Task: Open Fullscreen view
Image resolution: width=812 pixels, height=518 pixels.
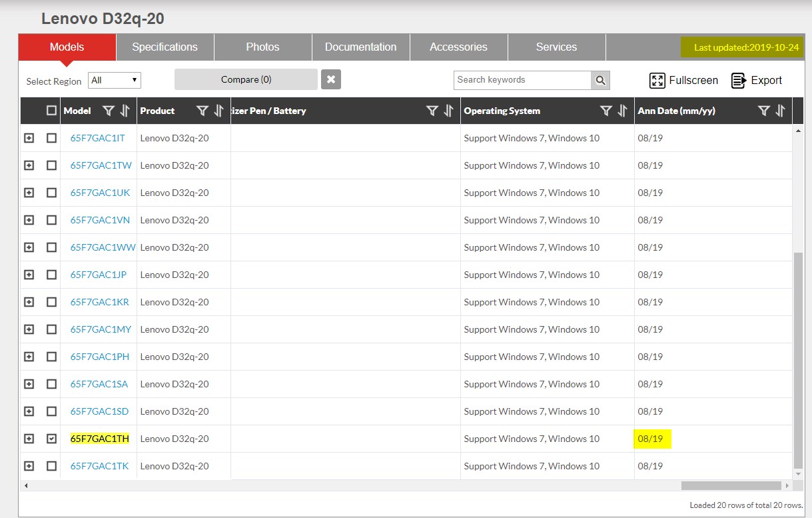Action: (x=684, y=80)
